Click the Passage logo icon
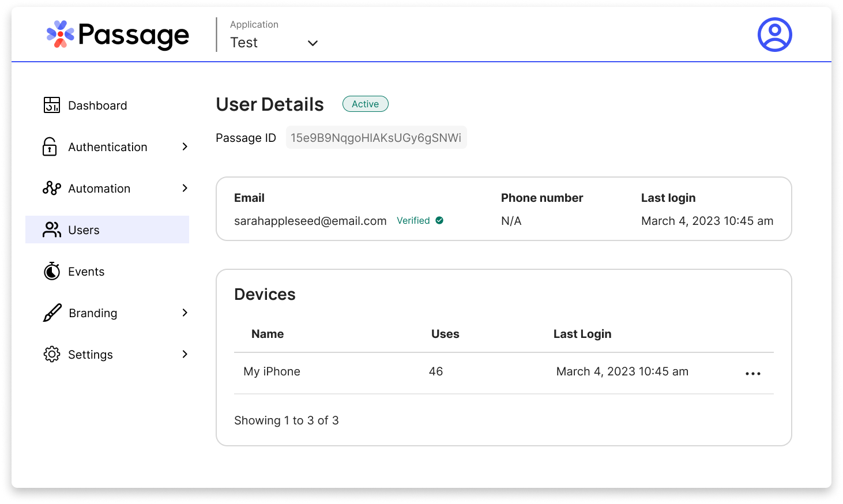 coord(59,35)
